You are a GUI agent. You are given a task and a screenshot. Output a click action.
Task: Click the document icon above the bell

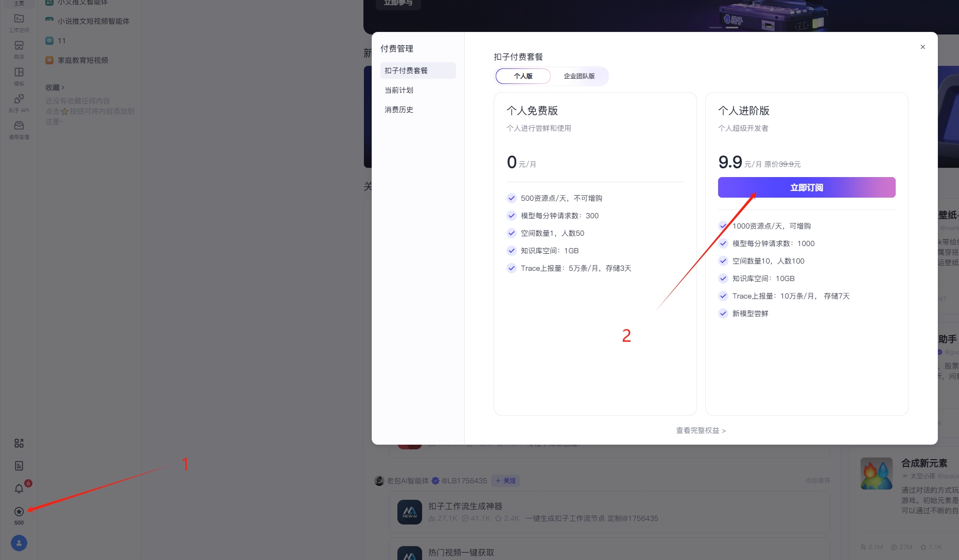point(19,466)
